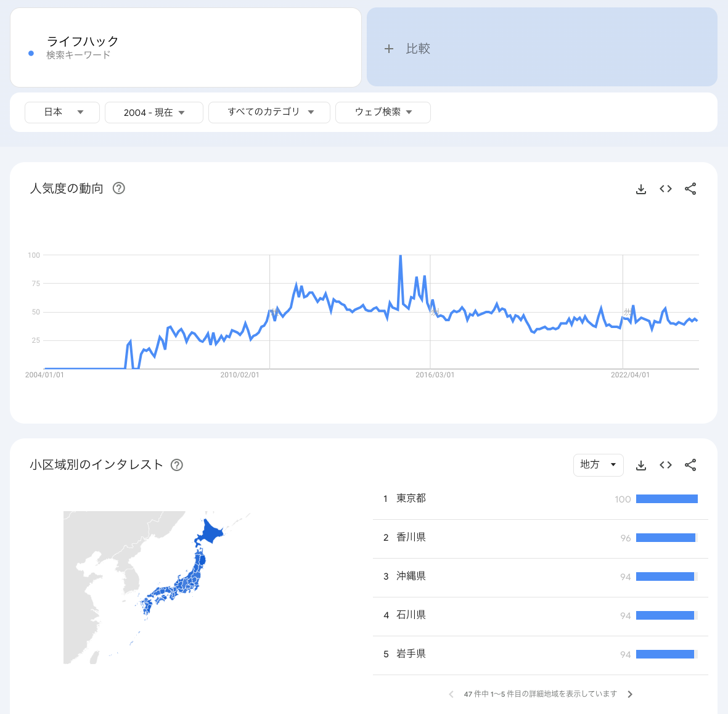
Task: Open the 日本 country dropdown
Action: [62, 112]
